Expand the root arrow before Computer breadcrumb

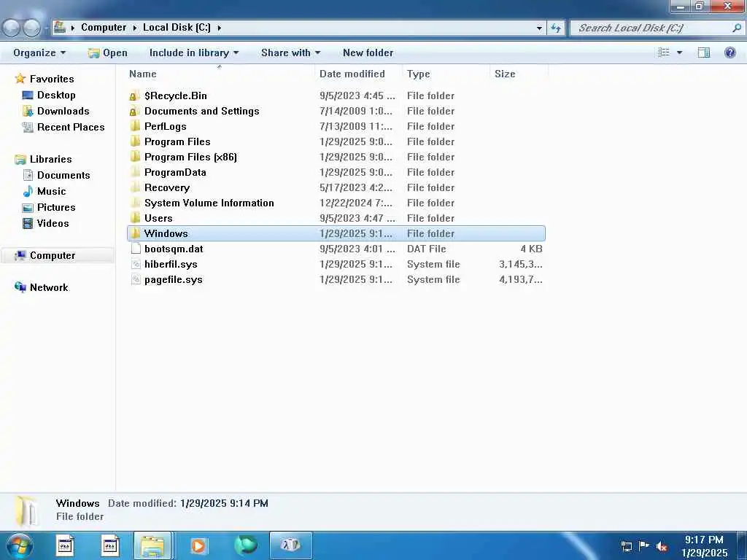point(72,28)
